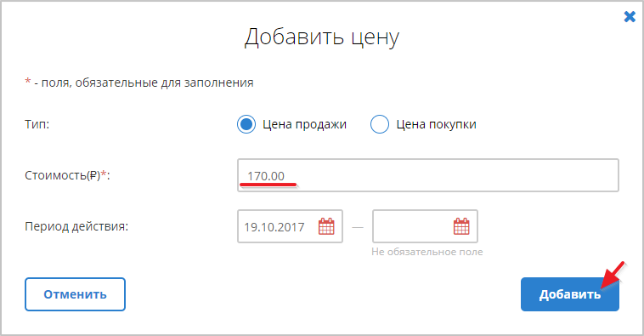644x336 pixels.
Task: Close the Добавить цену dialog with X
Action: [630, 17]
